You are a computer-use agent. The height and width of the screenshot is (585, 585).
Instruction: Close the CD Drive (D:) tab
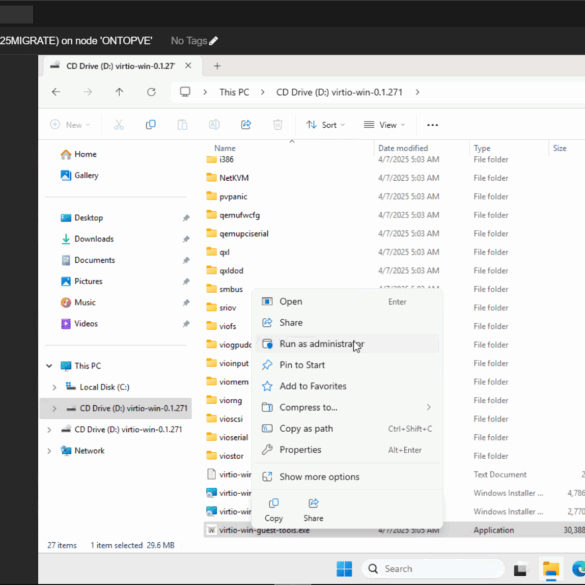tap(188, 66)
